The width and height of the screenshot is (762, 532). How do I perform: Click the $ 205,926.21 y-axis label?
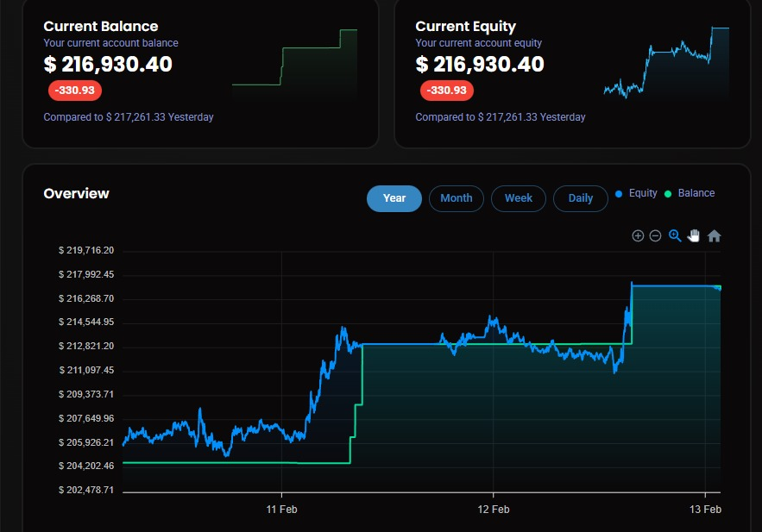[86, 442]
